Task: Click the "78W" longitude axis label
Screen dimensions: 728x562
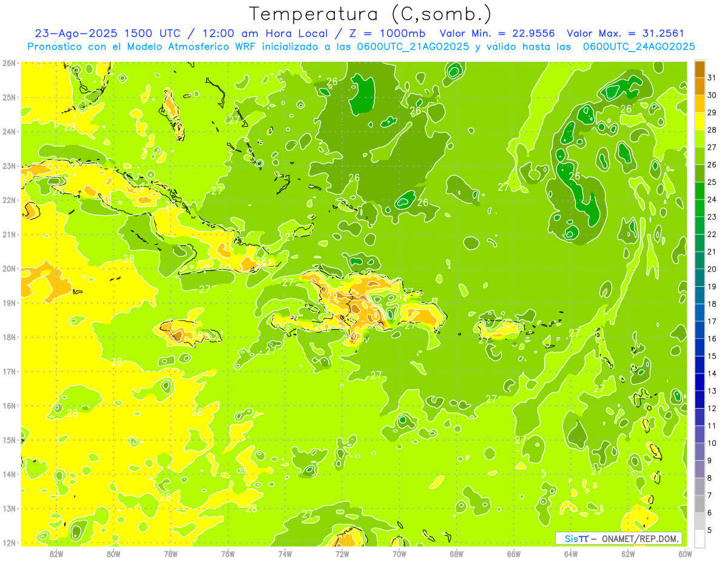Action: tap(170, 554)
